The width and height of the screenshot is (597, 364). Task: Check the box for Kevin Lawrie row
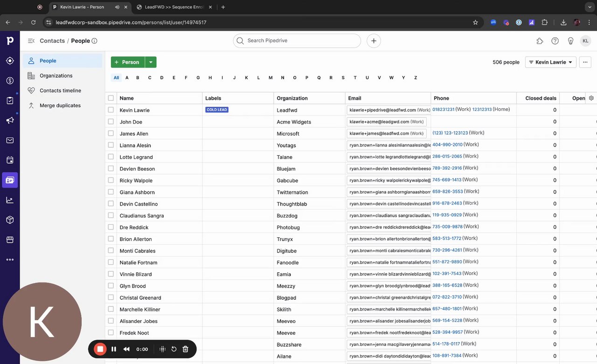tap(111, 110)
